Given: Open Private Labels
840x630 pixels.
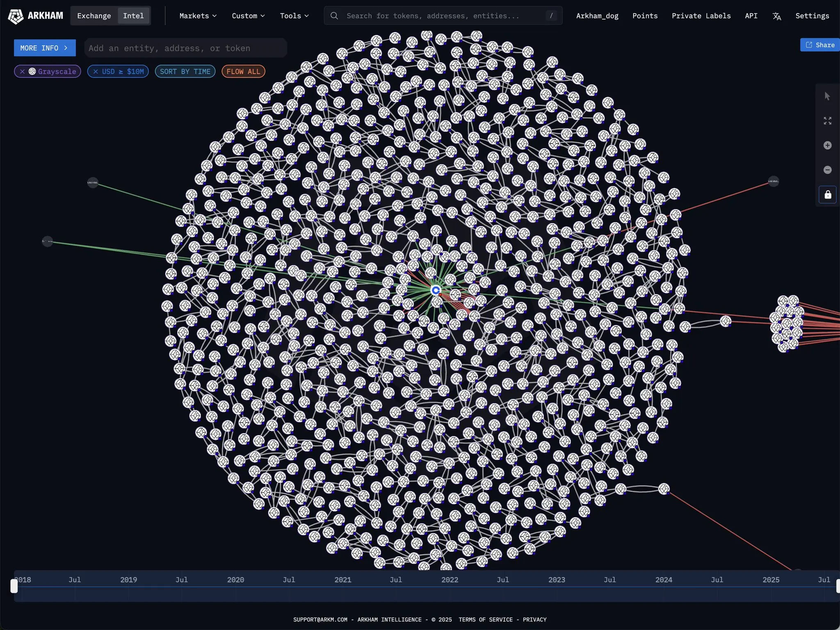Looking at the screenshot, I should point(701,16).
